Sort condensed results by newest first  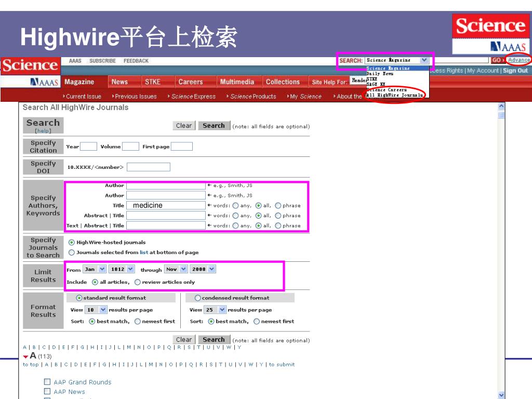[257, 321]
